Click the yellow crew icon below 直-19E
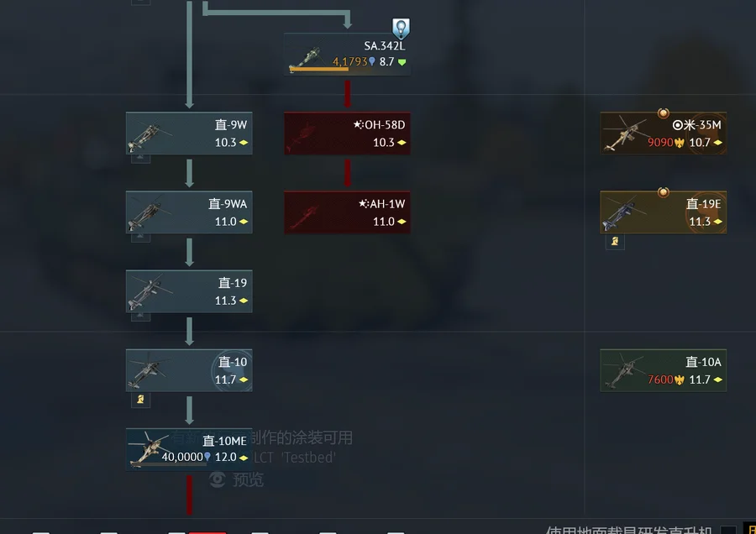756x534 pixels. (615, 242)
